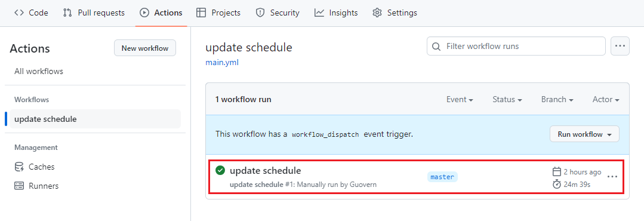Click the Settings gear icon

pos(377,13)
